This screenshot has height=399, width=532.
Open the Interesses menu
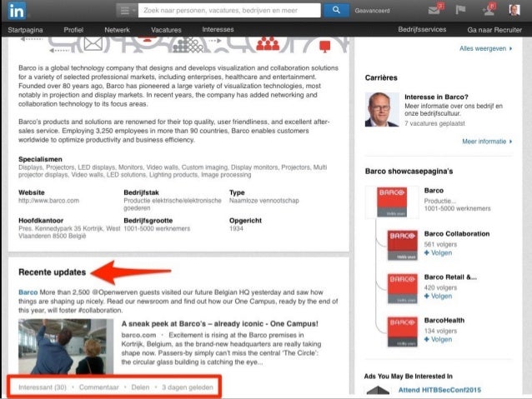point(218,29)
